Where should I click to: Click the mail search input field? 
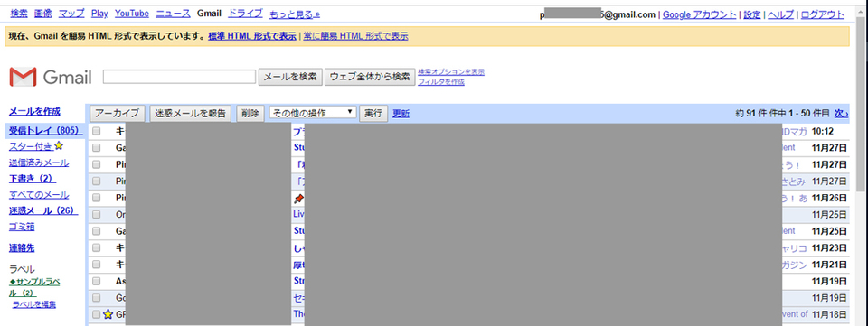click(179, 77)
